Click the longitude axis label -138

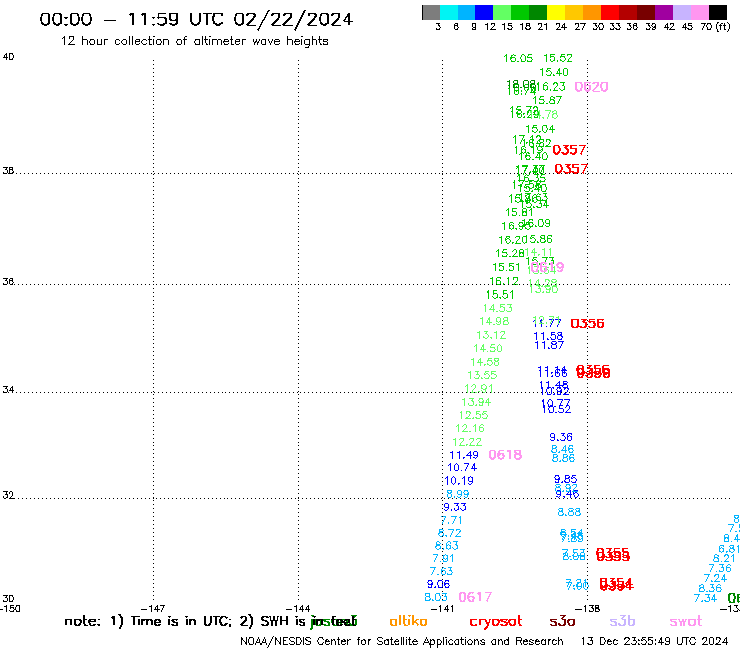(588, 609)
